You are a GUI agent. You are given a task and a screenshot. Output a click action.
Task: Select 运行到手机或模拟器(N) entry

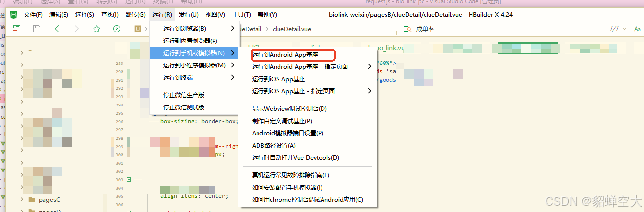(x=194, y=53)
